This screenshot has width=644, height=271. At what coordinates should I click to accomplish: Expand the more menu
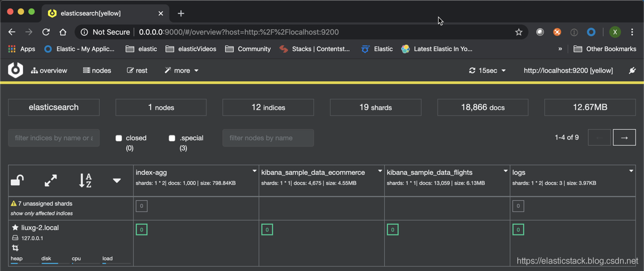pos(181,70)
